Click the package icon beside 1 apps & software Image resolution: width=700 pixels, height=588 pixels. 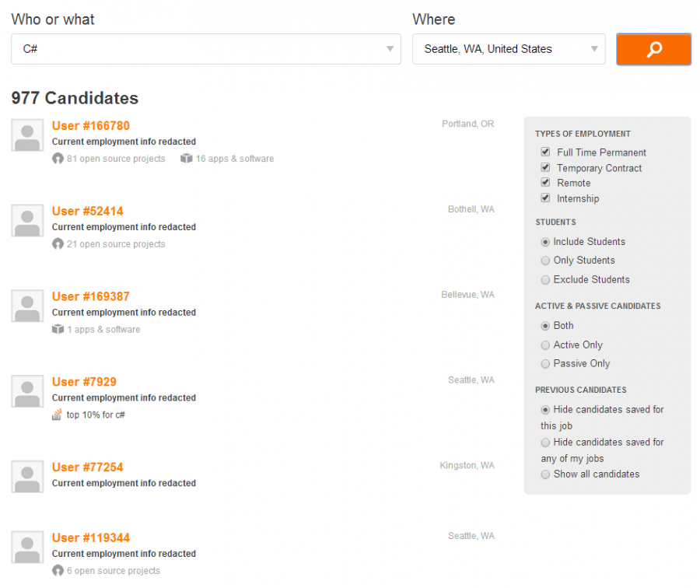(57, 329)
